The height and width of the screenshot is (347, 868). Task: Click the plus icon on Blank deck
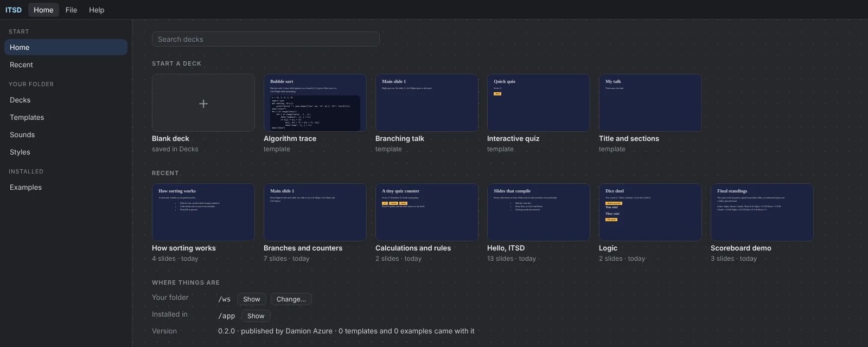click(x=203, y=104)
